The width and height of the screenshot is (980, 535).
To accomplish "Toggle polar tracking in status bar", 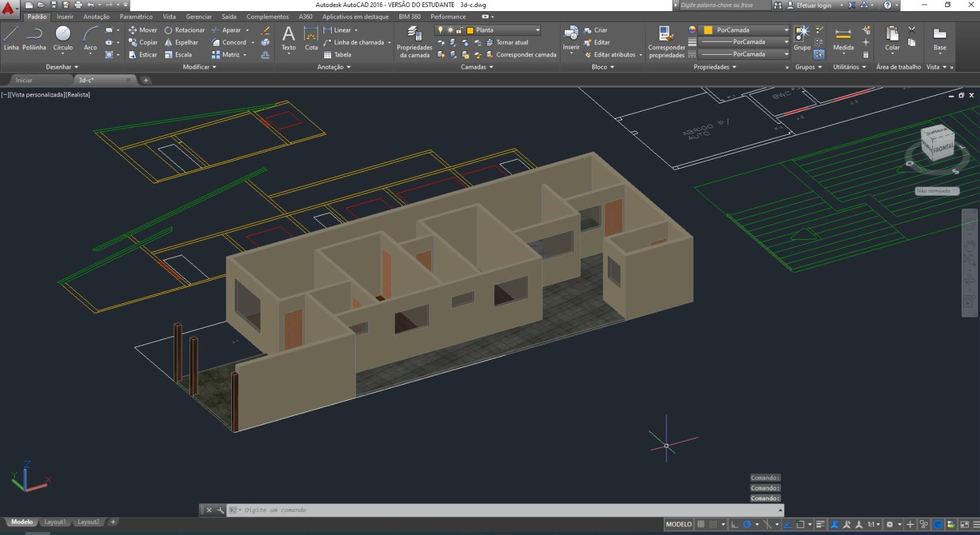I will tap(747, 524).
